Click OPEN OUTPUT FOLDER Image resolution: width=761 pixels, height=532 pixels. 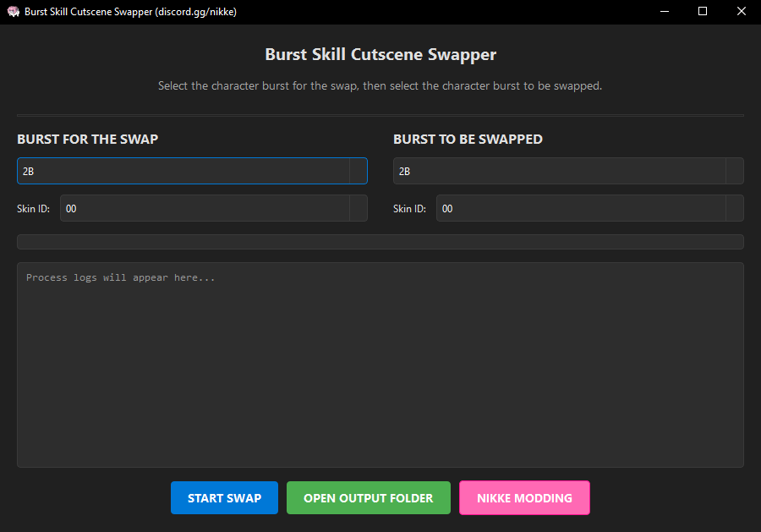(368, 497)
